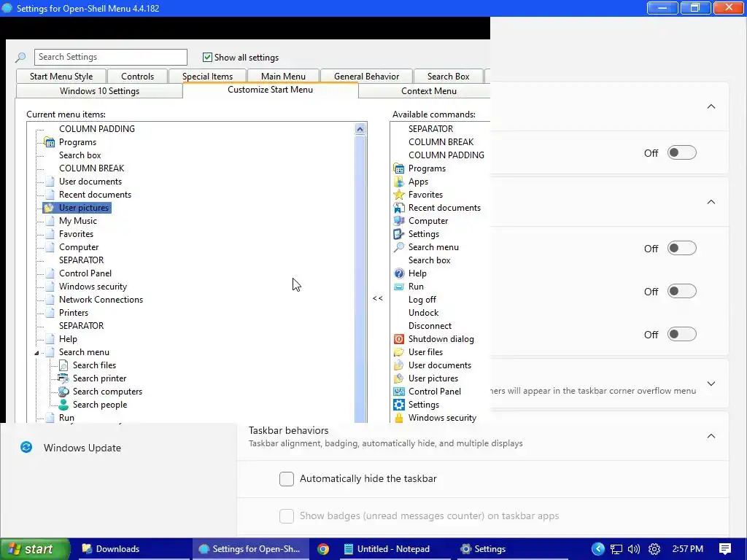Check Show badges on taskbar apps
This screenshot has width=747, height=560.
286,516
